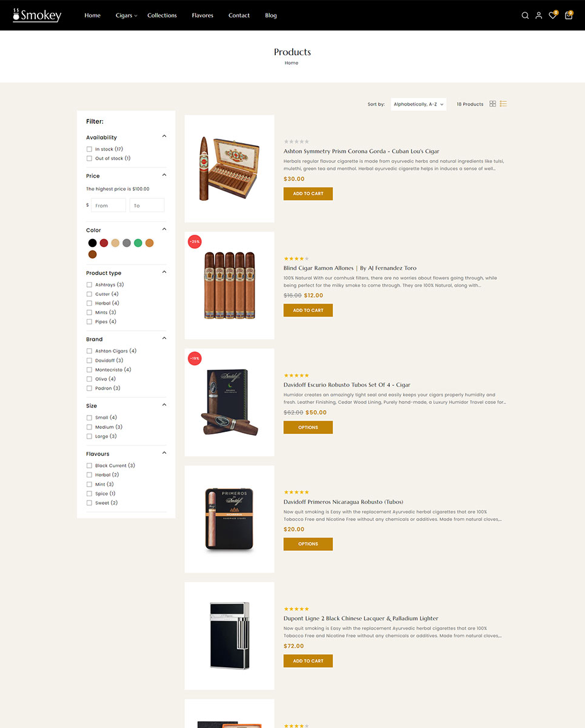Open the shopping cart bag icon
585x728 pixels.
(568, 16)
